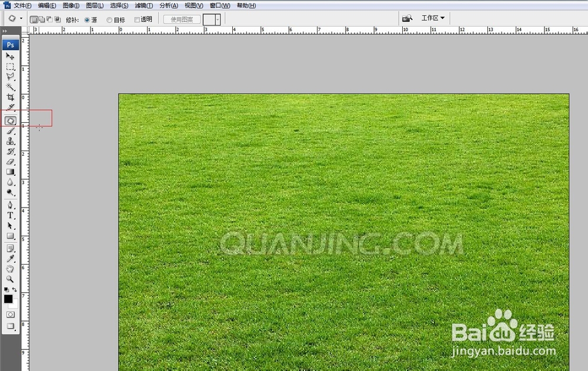Change the screen mode
The height and width of the screenshot is (371, 588).
10,326
